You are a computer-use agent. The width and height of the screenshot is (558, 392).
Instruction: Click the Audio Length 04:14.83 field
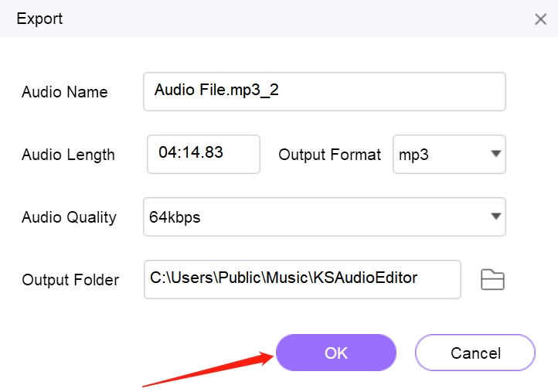(x=203, y=154)
